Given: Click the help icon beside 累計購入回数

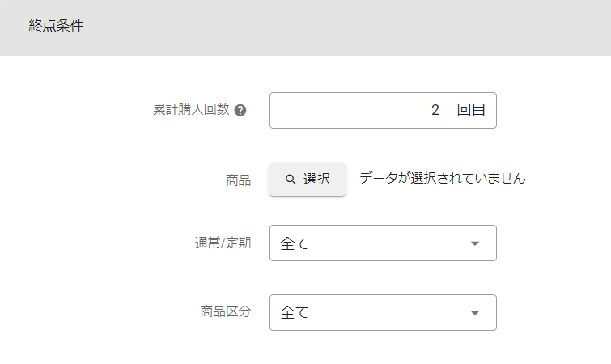Looking at the screenshot, I should tap(240, 111).
